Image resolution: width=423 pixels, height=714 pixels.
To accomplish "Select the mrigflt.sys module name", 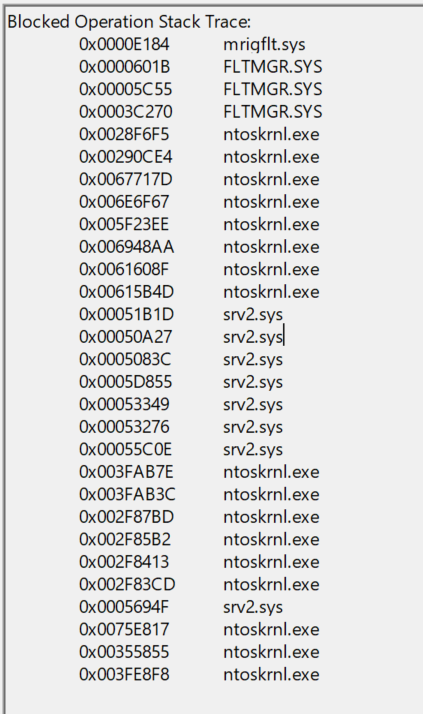I will (x=264, y=45).
